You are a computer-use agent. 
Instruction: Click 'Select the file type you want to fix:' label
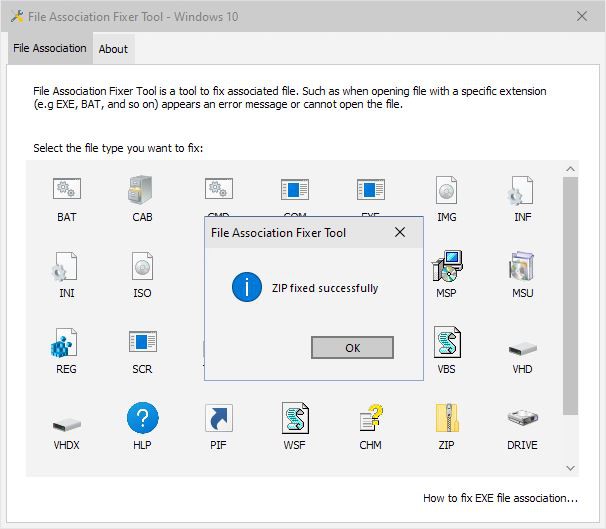(x=118, y=148)
